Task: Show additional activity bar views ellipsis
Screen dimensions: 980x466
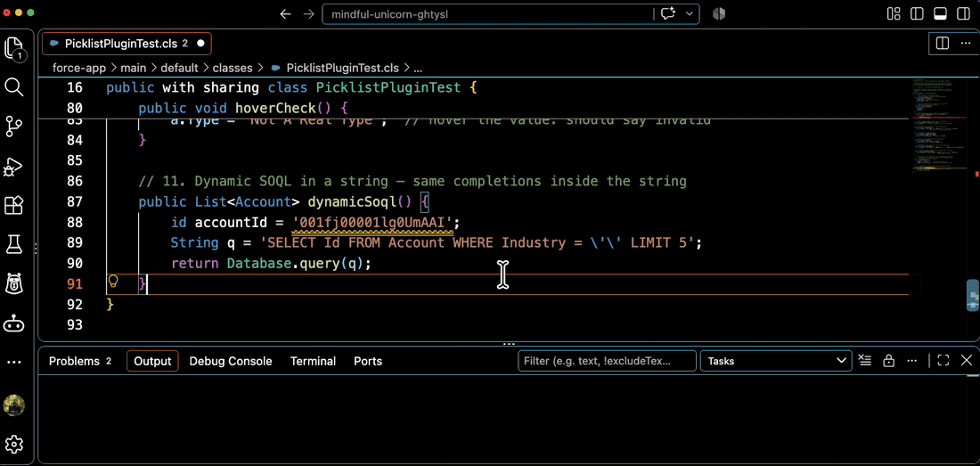Action: (13, 363)
